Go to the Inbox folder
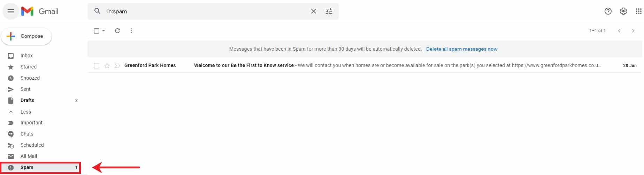644x175 pixels. (x=26, y=56)
